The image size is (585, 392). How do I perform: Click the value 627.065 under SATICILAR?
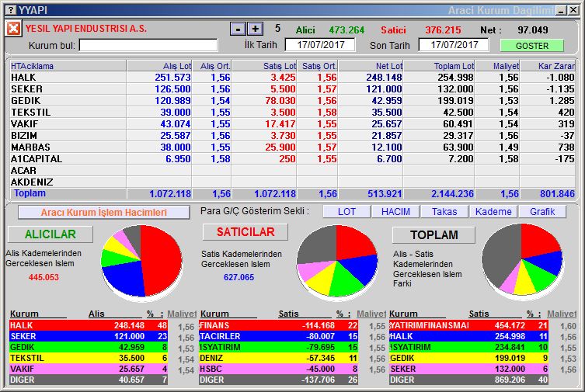[239, 277]
